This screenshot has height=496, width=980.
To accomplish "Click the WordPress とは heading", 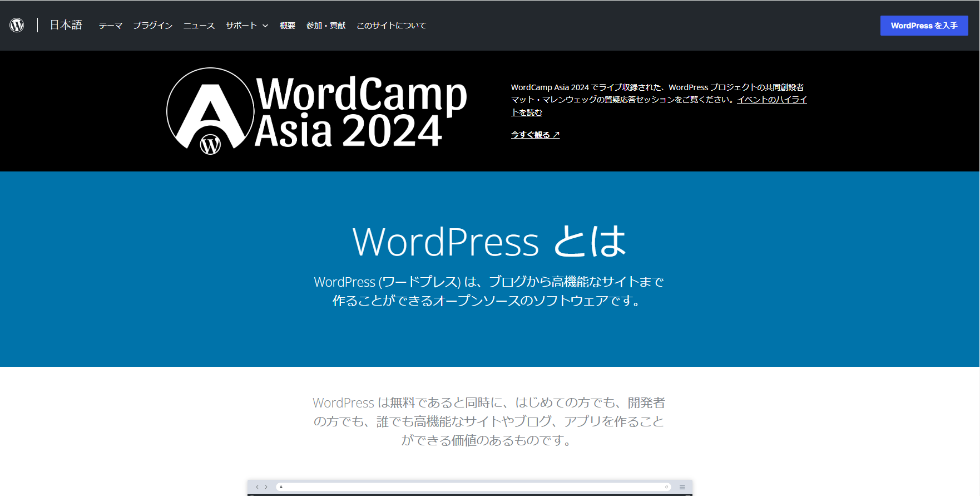I will pyautogui.click(x=489, y=242).
